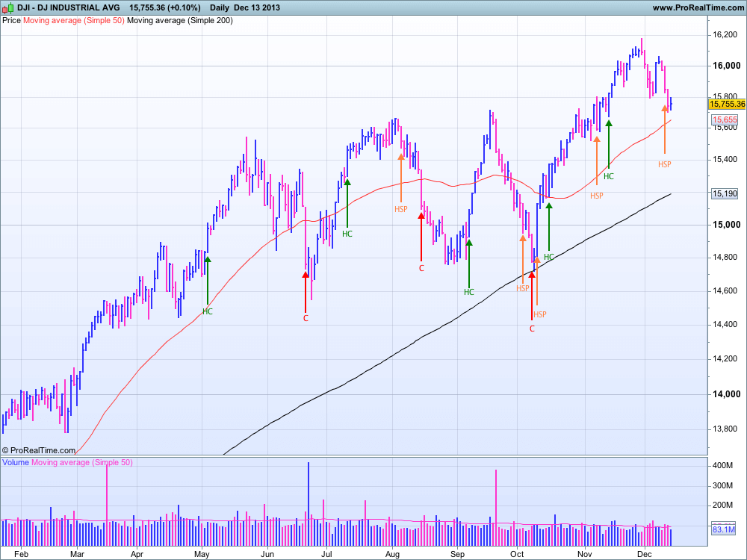Click the "Volume" panel label
Viewport: 747px width, 560px height.
(x=16, y=462)
